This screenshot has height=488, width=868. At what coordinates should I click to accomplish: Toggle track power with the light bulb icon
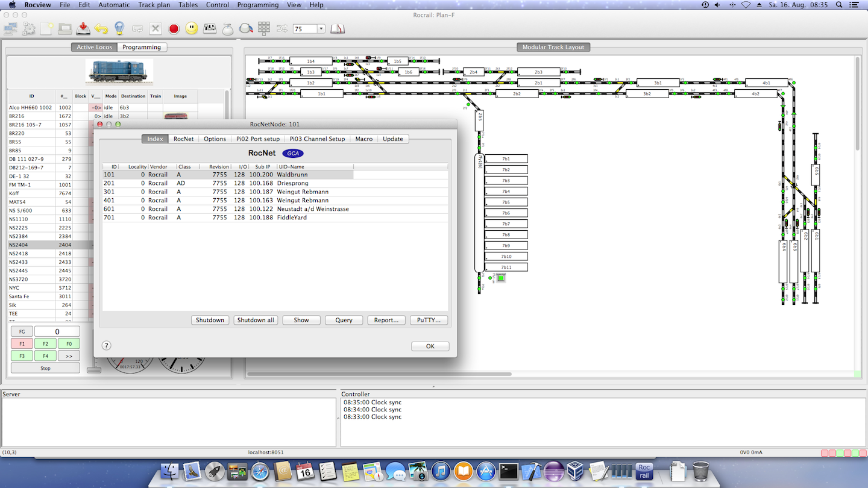[x=119, y=28]
